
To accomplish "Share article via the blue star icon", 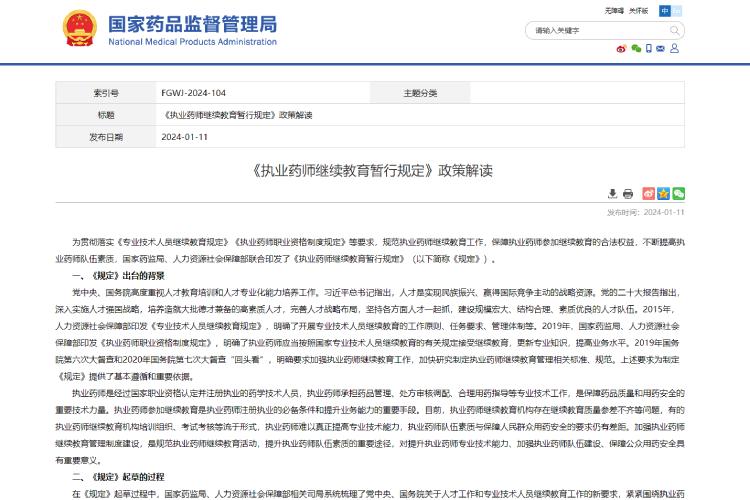I will [663, 193].
